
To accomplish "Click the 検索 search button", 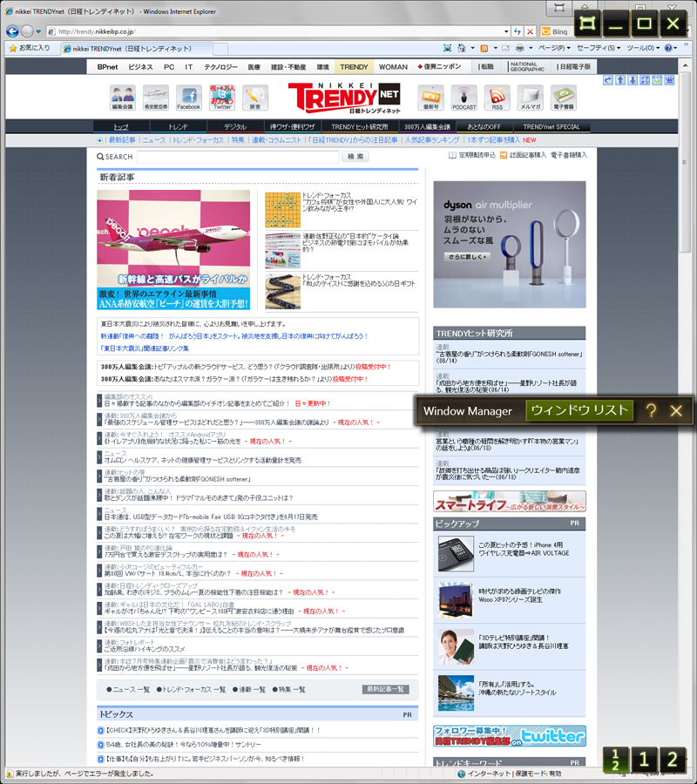I will pyautogui.click(x=355, y=157).
